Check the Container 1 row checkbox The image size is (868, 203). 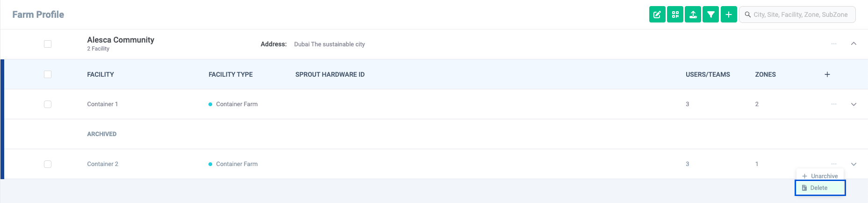click(48, 104)
